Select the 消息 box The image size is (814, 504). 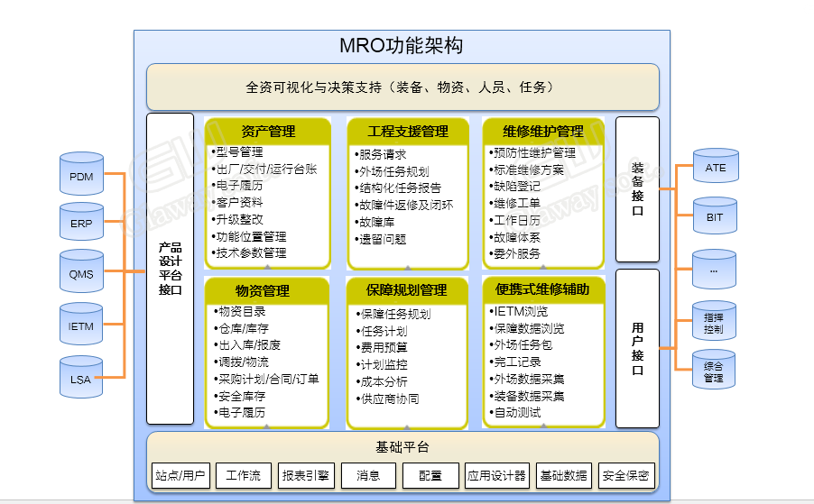pos(368,475)
